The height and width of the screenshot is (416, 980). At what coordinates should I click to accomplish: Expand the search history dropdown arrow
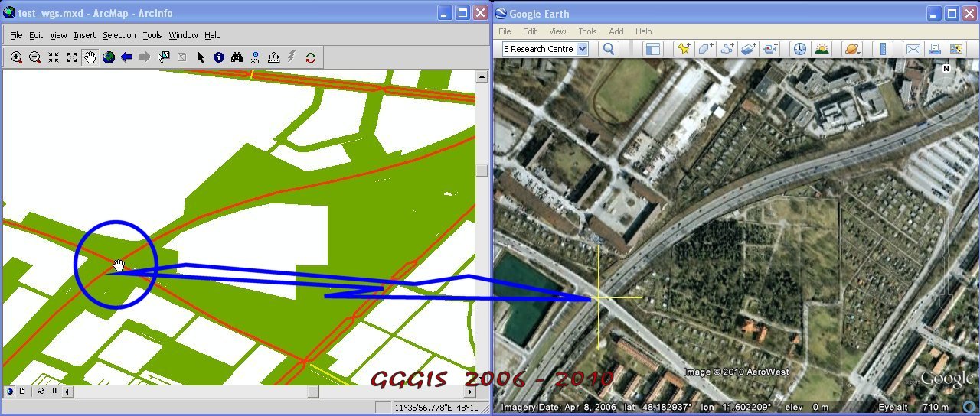pyautogui.click(x=582, y=49)
